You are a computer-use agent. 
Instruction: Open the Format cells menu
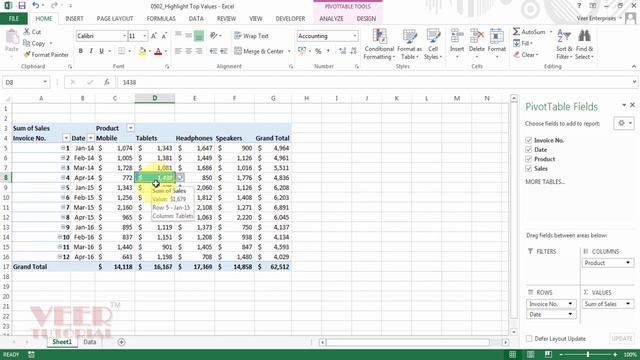496,44
